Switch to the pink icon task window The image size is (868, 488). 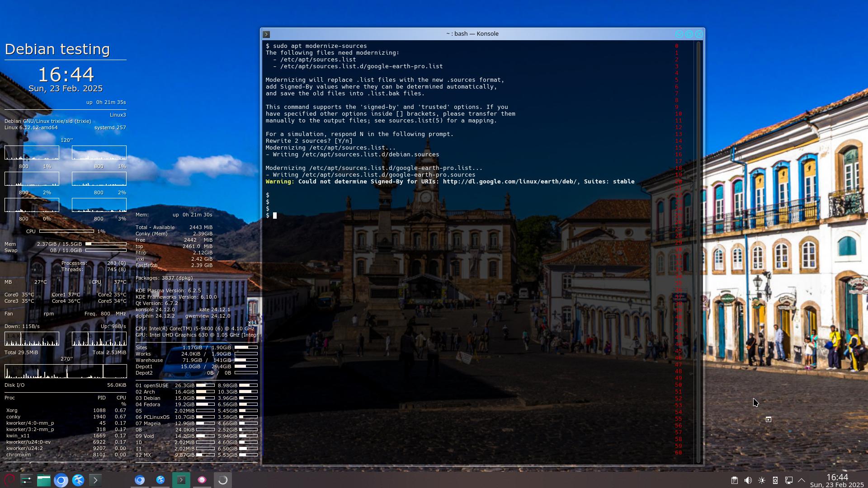coord(202,480)
